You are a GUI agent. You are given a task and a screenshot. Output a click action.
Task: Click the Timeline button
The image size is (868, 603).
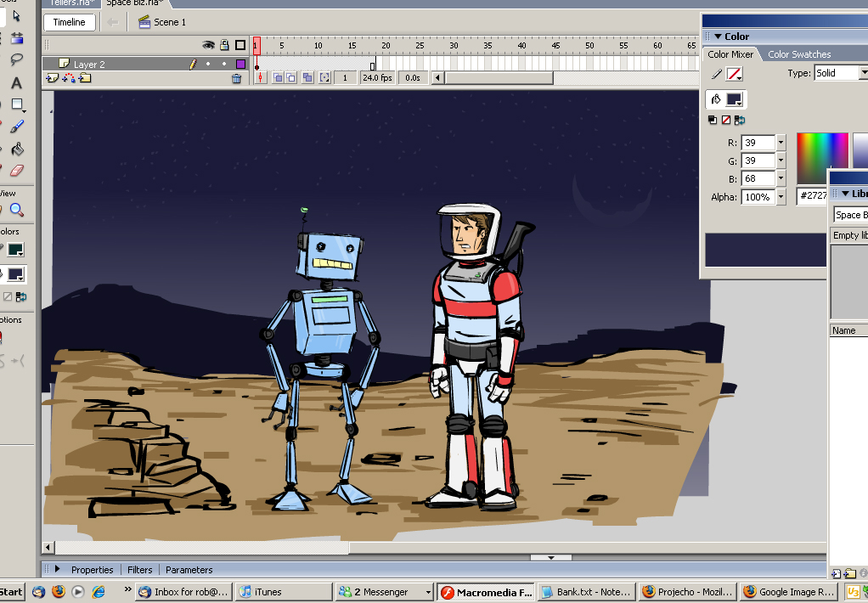[69, 22]
